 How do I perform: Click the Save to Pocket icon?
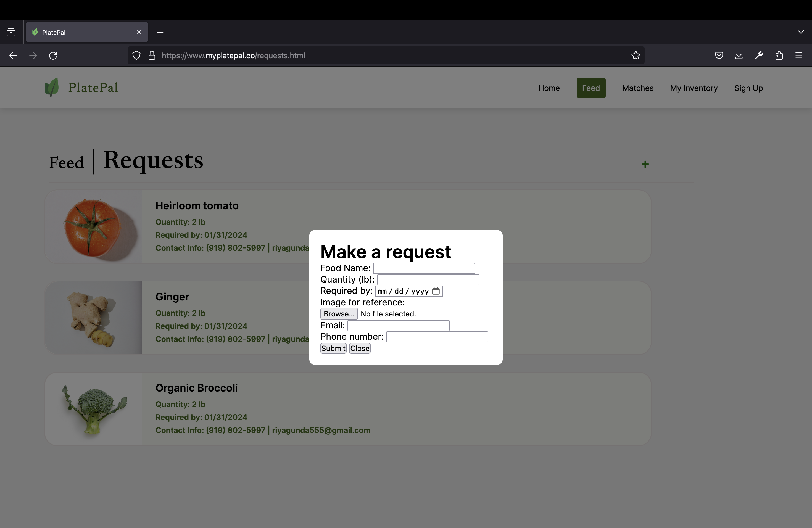(719, 55)
